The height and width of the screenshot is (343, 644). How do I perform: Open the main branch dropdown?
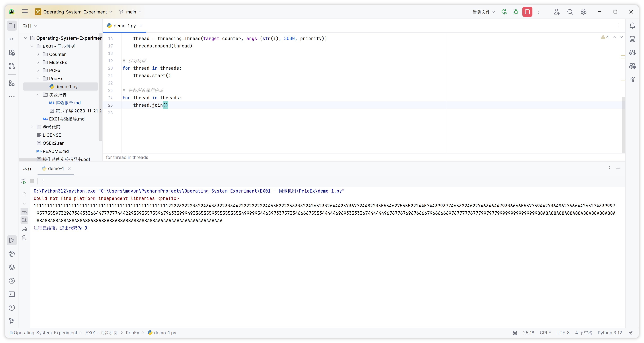(131, 12)
